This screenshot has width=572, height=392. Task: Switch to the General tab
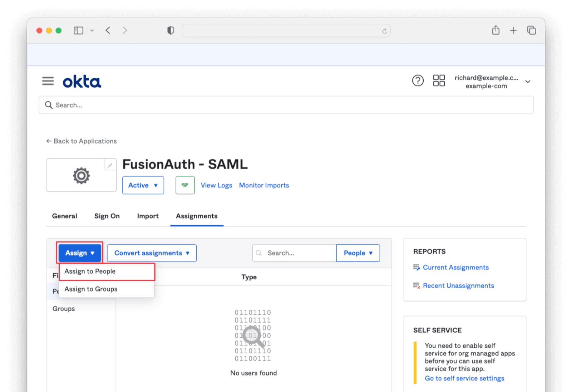64,216
